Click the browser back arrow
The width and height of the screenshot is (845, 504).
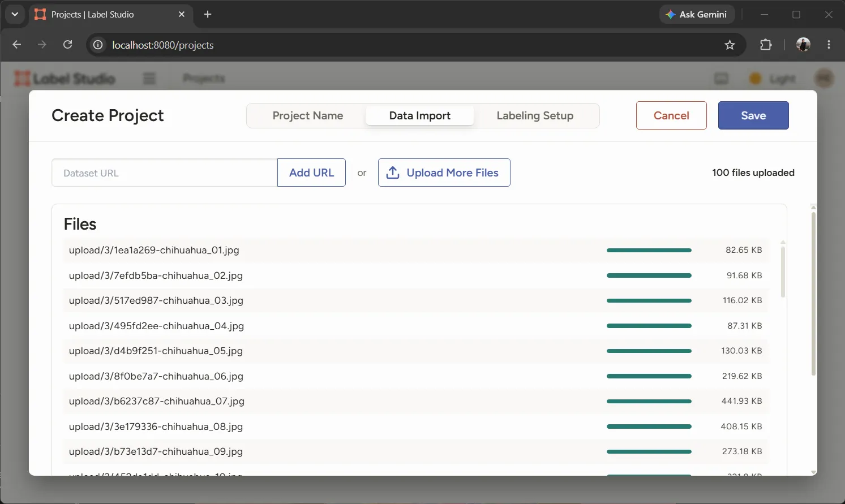(x=17, y=45)
